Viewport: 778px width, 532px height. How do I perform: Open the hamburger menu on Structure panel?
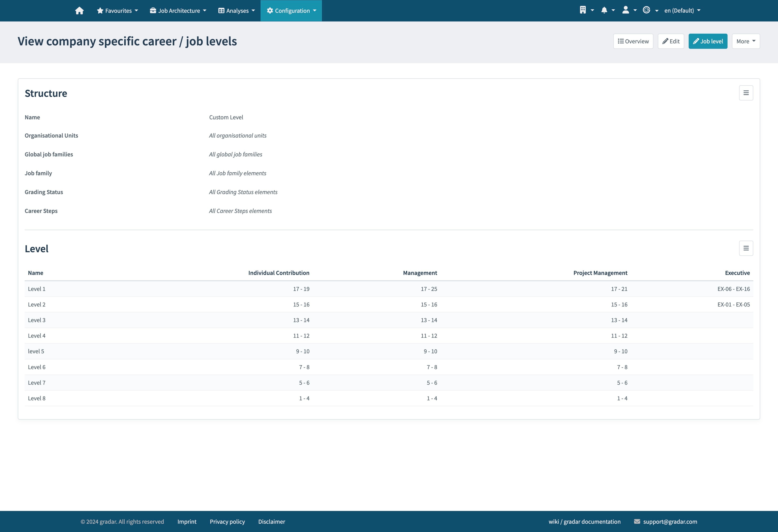point(746,92)
